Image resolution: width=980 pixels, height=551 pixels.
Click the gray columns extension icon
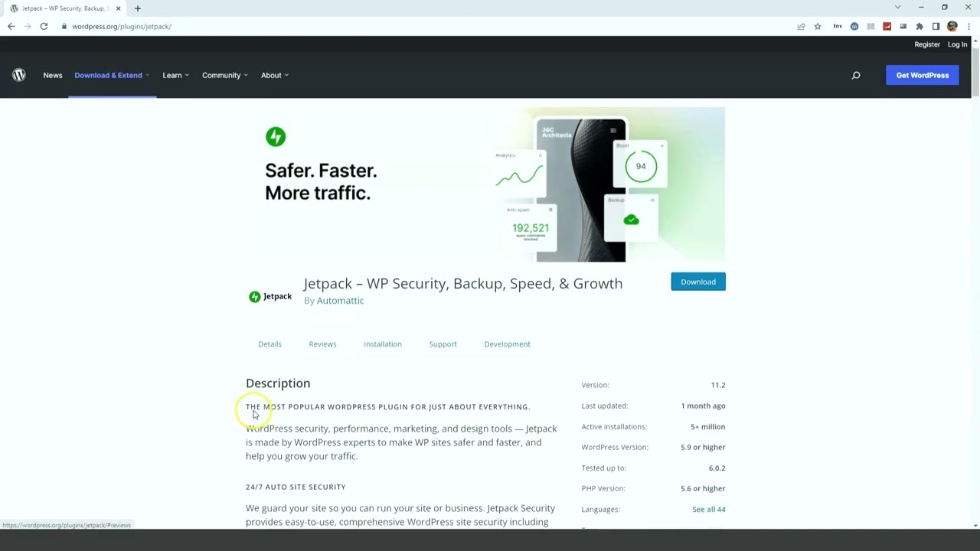[x=871, y=26]
